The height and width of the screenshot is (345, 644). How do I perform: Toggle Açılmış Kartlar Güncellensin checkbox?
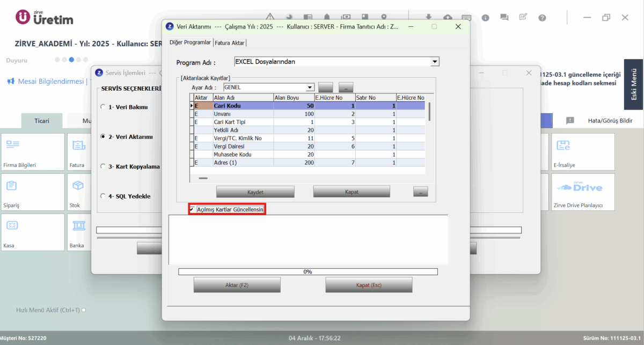[192, 209]
